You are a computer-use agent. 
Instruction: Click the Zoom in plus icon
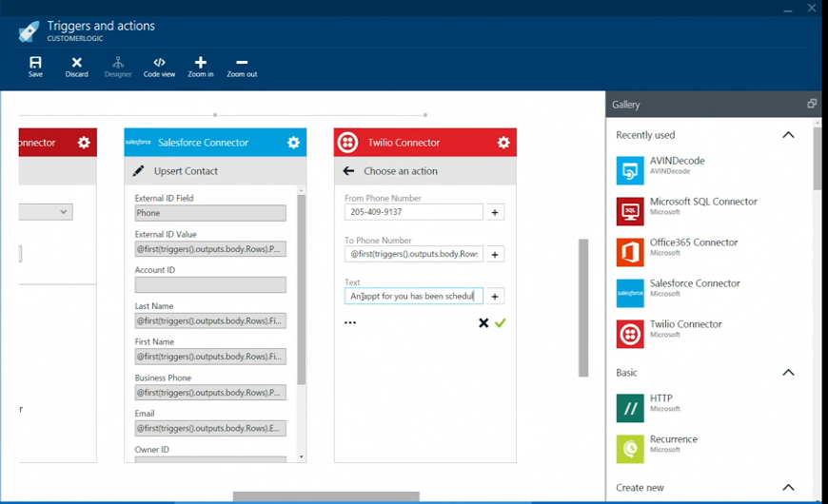(x=200, y=63)
